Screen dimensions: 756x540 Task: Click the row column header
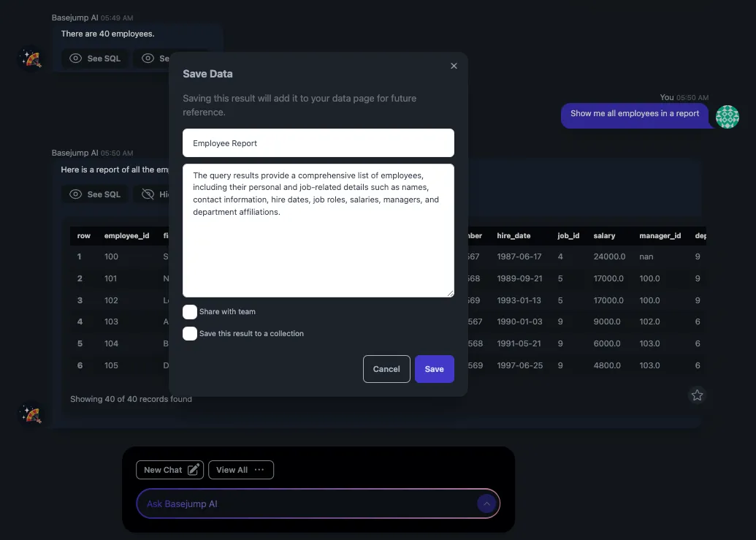[83, 236]
